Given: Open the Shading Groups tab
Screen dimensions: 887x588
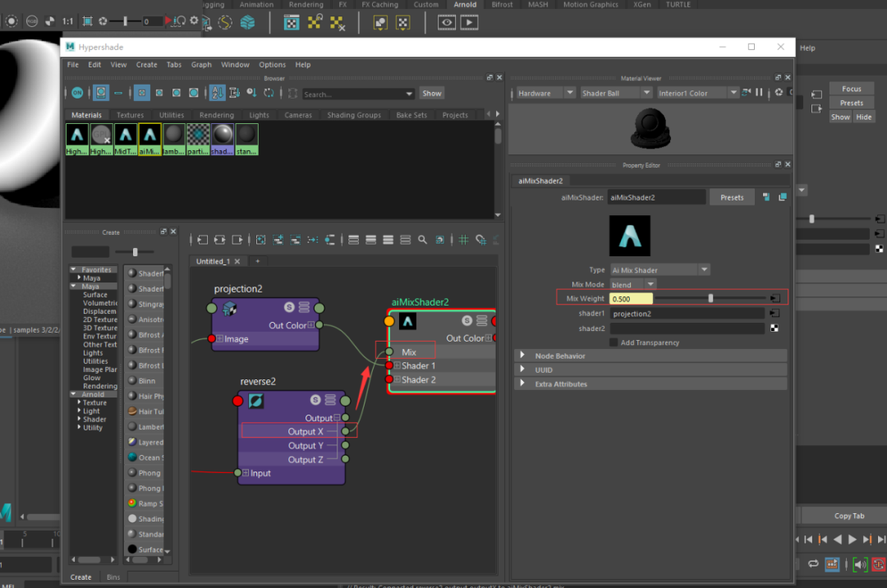Looking at the screenshot, I should coord(354,115).
